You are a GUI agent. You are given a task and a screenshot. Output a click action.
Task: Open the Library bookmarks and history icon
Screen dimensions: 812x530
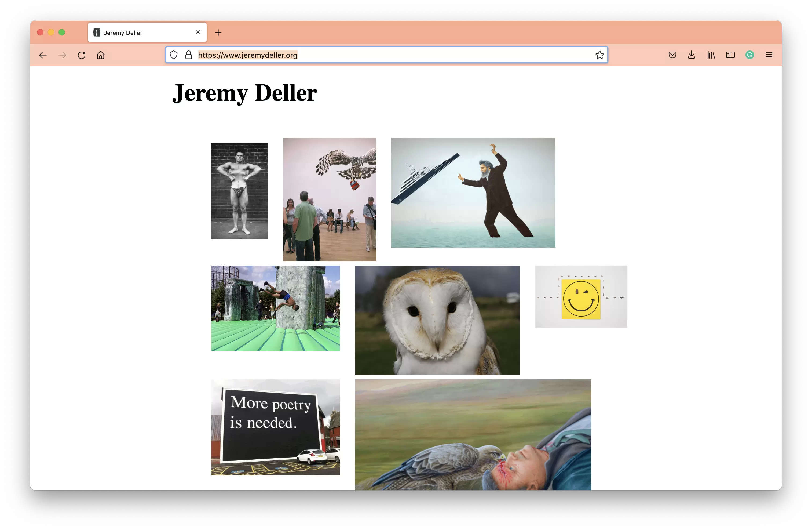pos(711,55)
